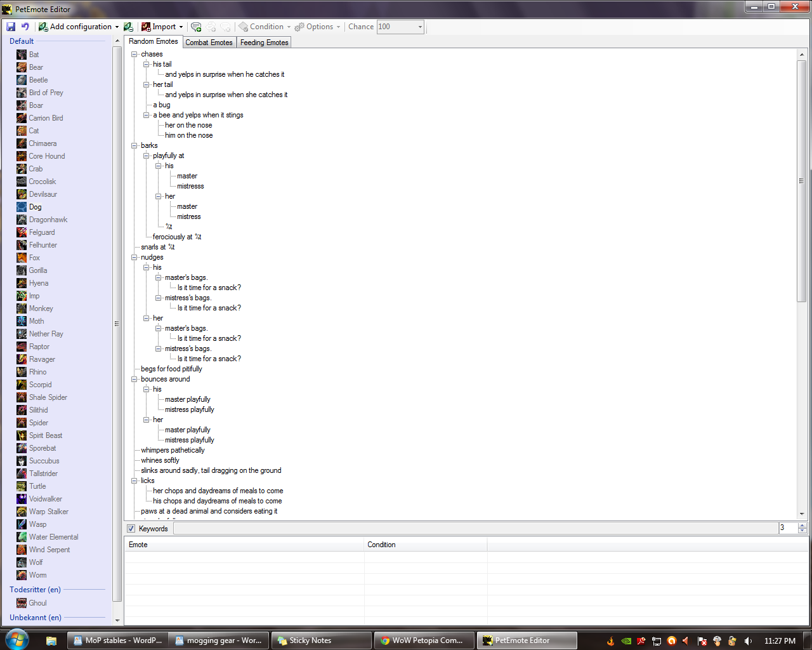
Task: Click the Condition column header
Action: (x=426, y=545)
